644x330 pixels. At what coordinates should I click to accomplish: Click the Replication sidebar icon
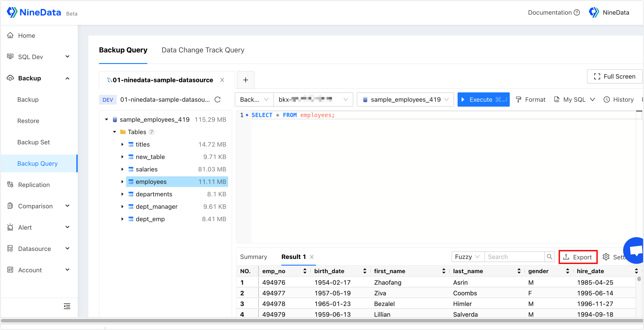click(x=10, y=185)
